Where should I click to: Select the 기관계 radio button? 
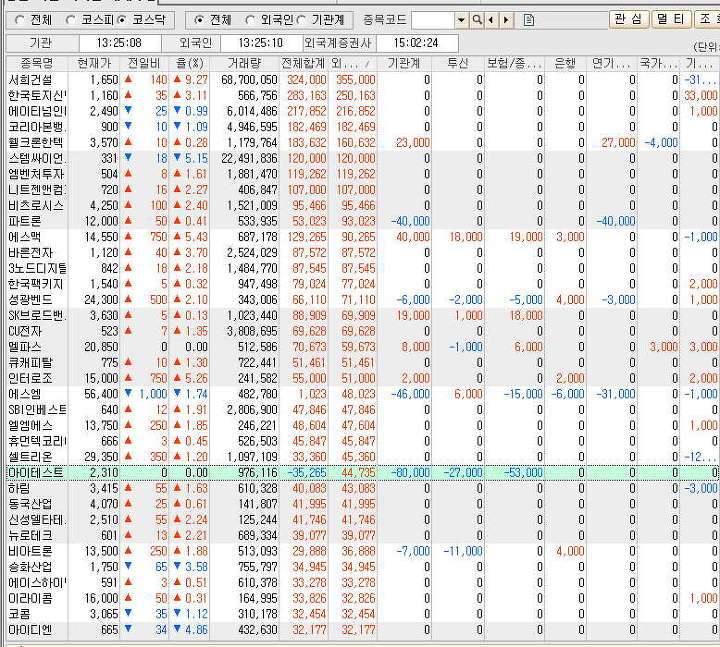pyautogui.click(x=301, y=20)
